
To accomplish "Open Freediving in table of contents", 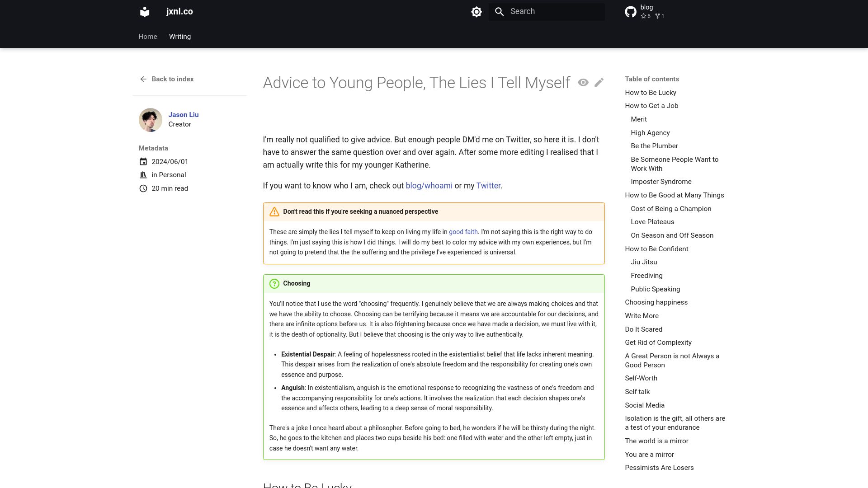I will pyautogui.click(x=646, y=276).
